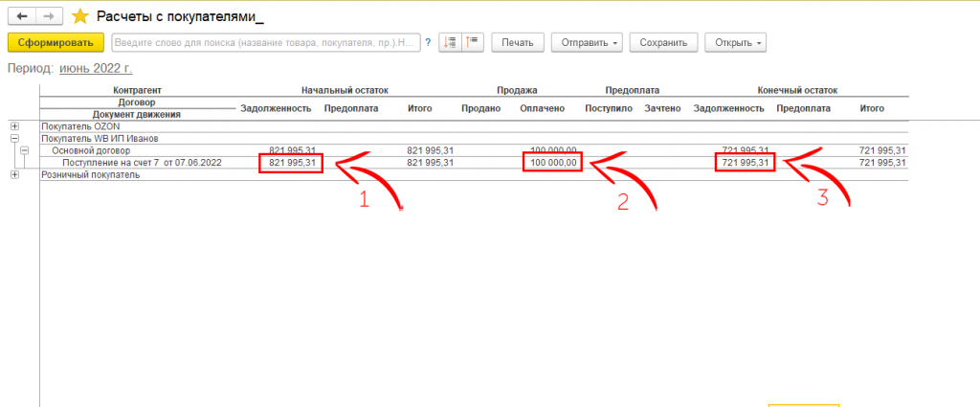Expand the Розничный покупатель row
Screen dimensions: 980x407
click(13, 174)
